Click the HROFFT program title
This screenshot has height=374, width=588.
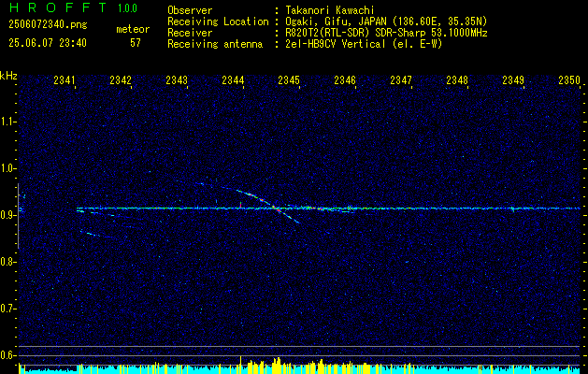(58, 7)
